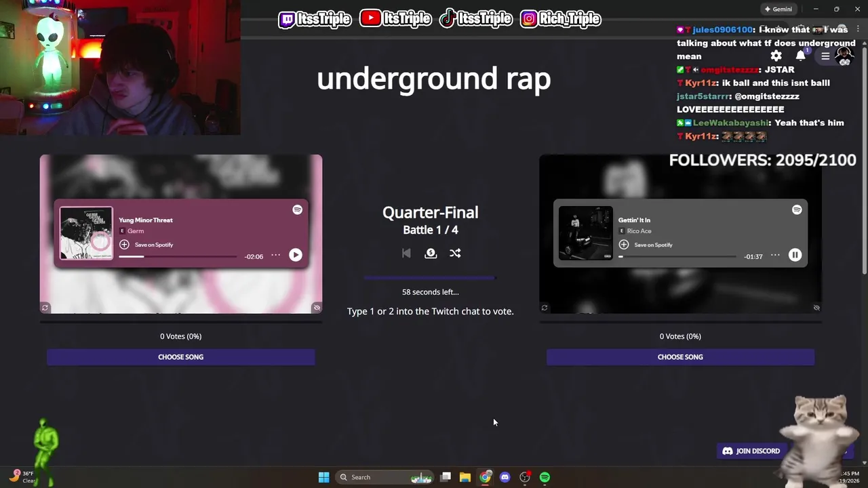The height and width of the screenshot is (488, 868).
Task: Switch to Chrome on taskbar
Action: (x=485, y=477)
